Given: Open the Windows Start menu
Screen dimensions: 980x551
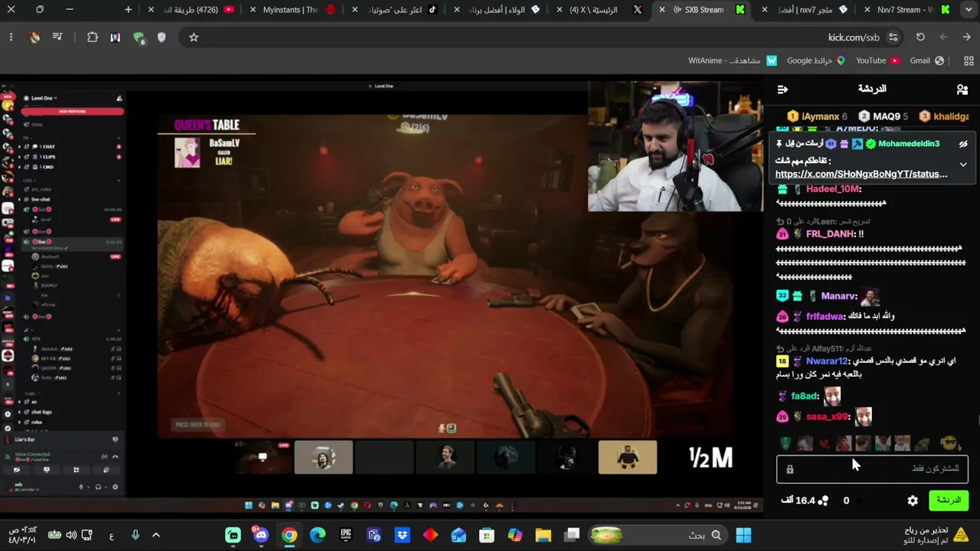Looking at the screenshot, I should [743, 536].
